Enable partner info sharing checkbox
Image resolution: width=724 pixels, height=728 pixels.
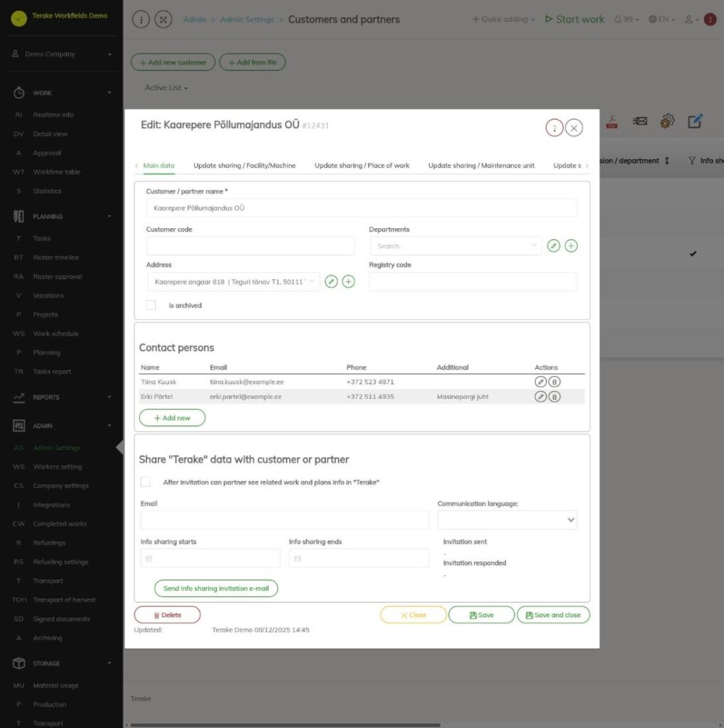(145, 482)
